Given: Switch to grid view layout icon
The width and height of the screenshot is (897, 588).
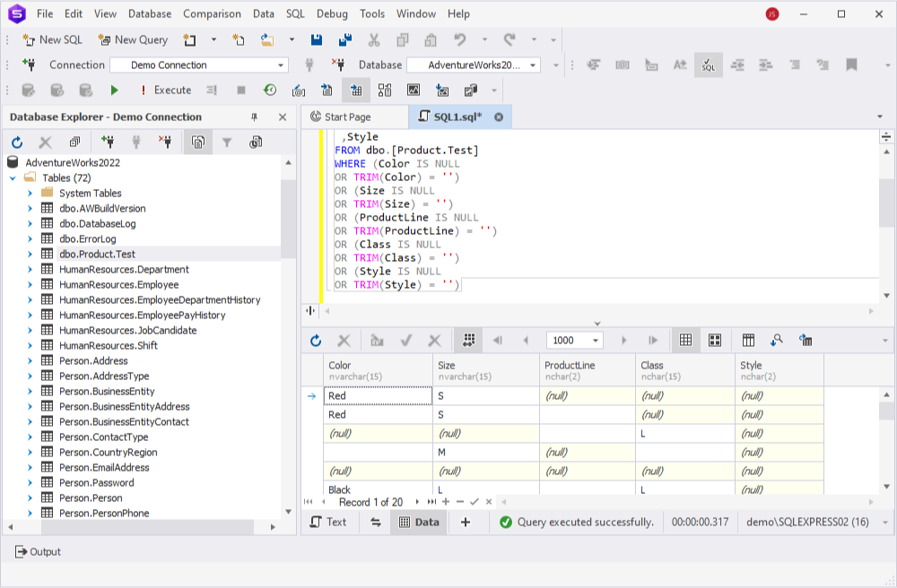Looking at the screenshot, I should (685, 341).
